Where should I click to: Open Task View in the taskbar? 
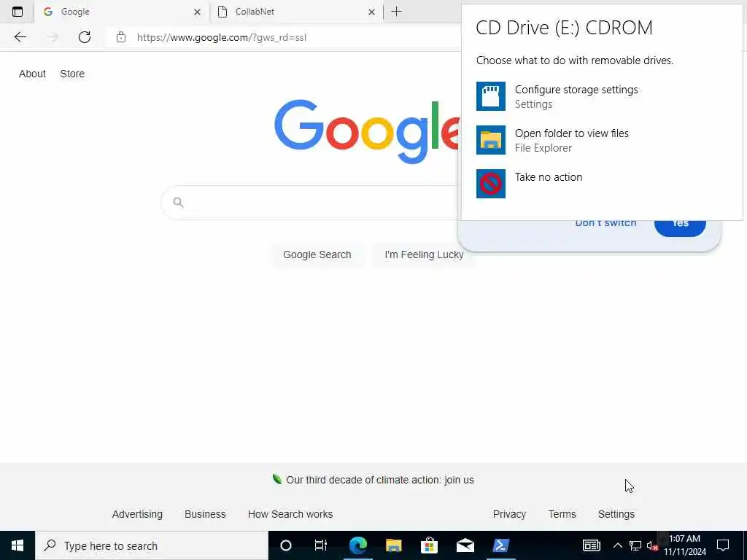321,545
